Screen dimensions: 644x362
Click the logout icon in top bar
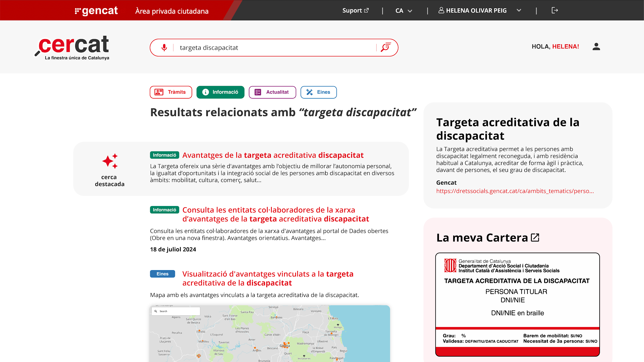[x=555, y=10]
